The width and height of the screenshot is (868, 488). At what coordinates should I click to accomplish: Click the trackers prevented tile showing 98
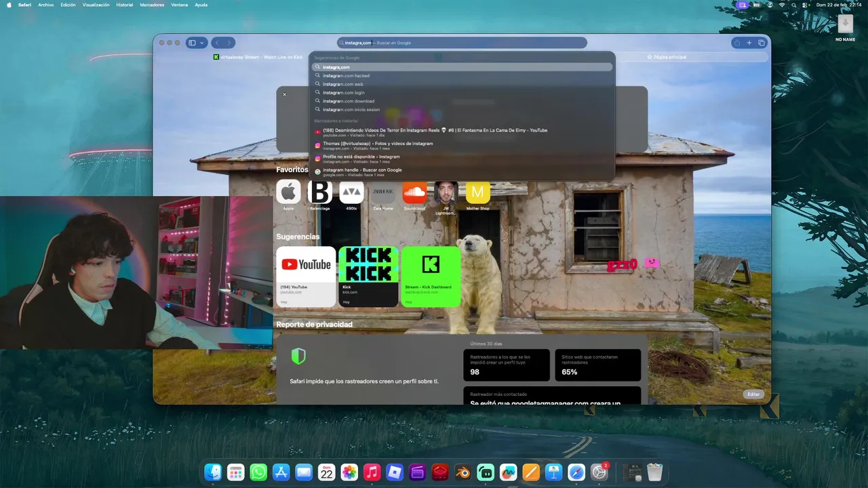point(507,365)
